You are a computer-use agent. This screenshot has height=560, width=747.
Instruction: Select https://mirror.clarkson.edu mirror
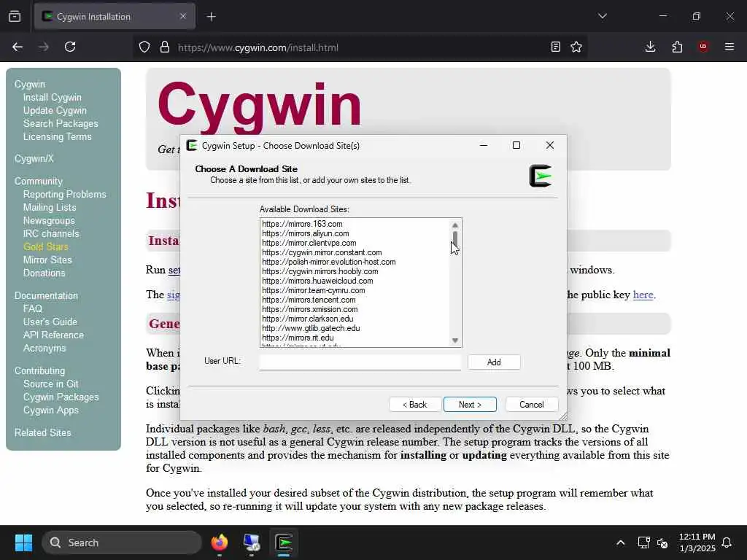(307, 319)
